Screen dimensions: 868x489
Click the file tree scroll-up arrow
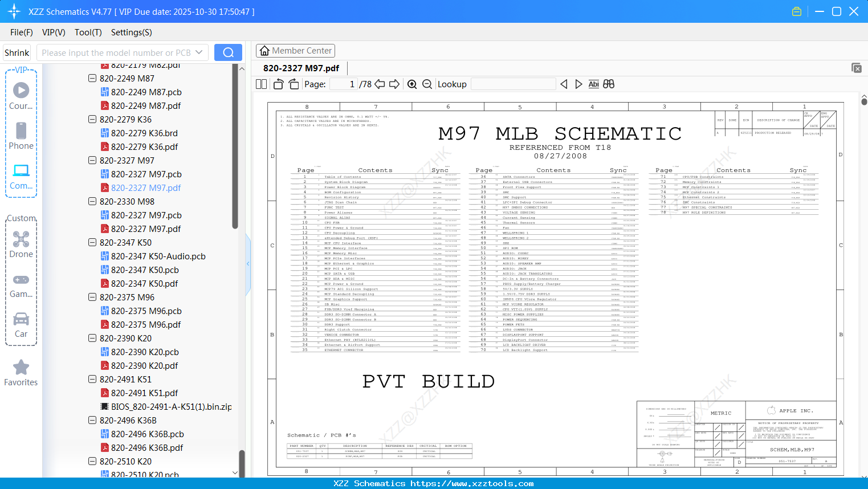click(x=242, y=68)
